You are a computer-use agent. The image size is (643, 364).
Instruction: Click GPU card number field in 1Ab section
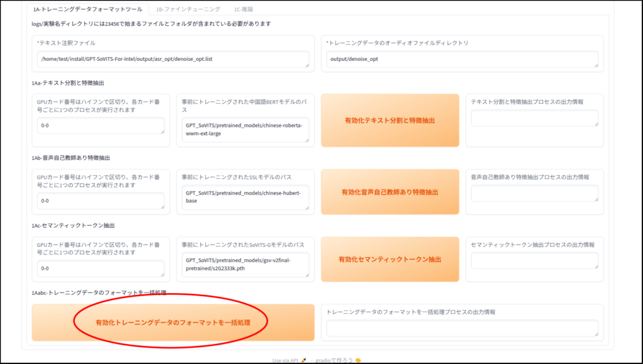pos(100,201)
